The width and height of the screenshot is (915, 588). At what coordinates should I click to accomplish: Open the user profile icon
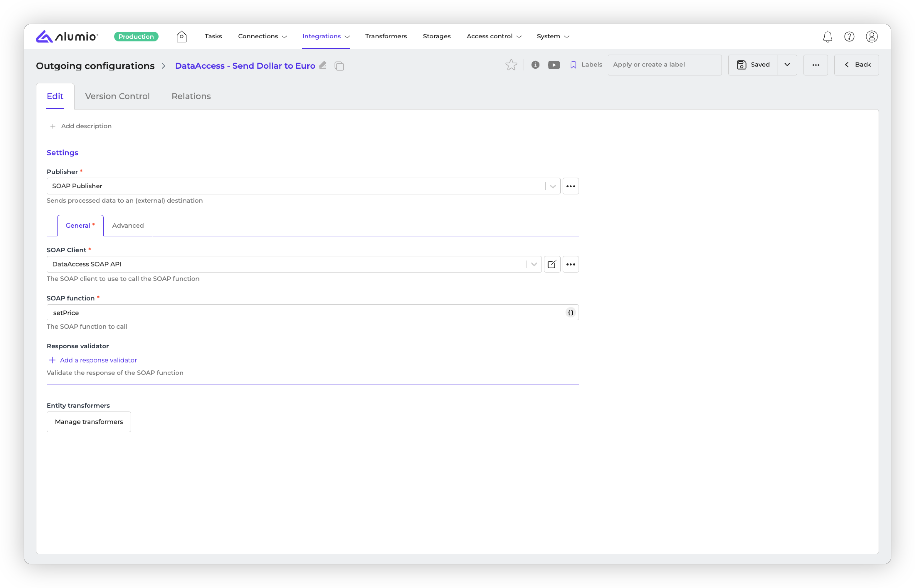coord(871,37)
